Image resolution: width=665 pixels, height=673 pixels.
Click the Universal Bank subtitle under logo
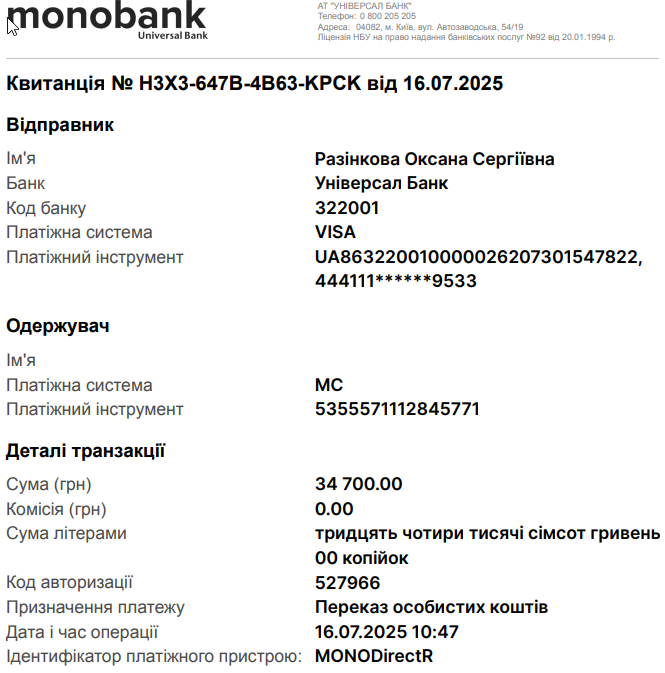pos(173,36)
